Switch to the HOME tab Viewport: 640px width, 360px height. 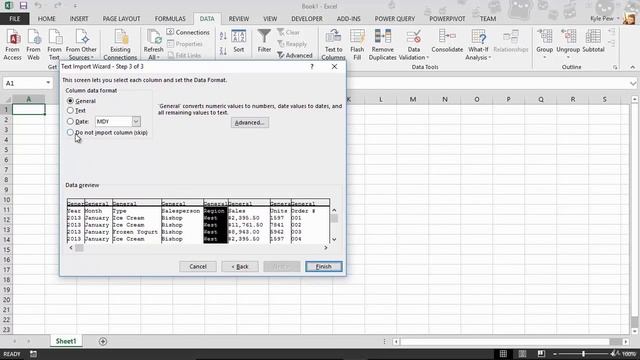[x=47, y=19]
